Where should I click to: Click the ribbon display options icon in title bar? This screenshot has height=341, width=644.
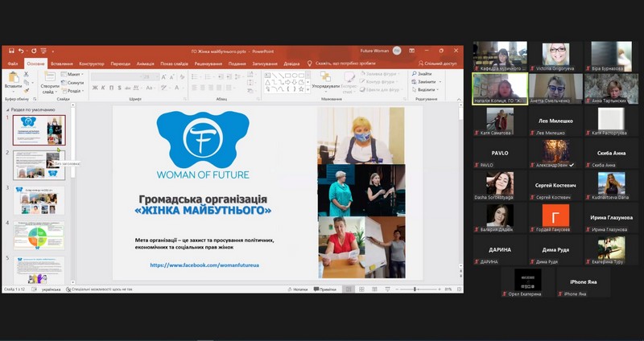(412, 51)
